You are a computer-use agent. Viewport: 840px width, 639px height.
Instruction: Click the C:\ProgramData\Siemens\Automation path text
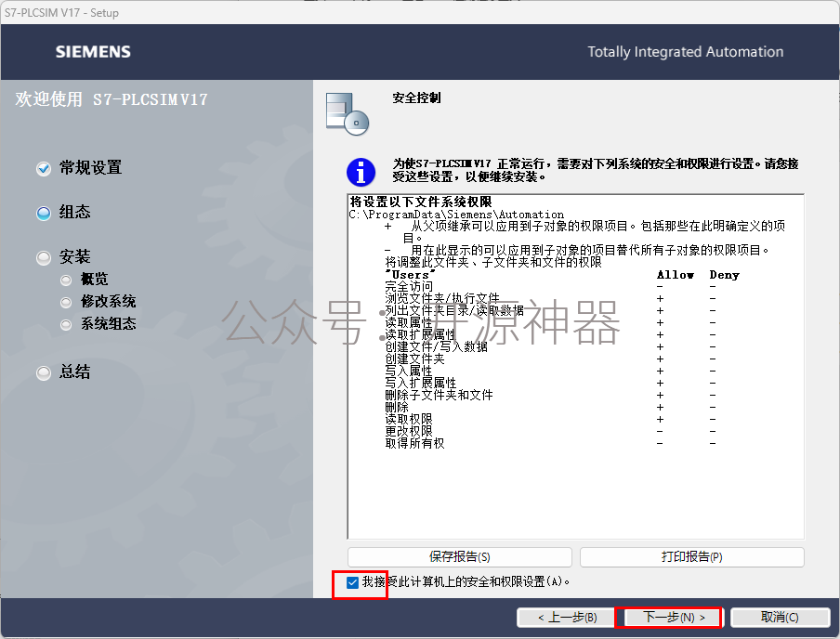(x=456, y=215)
